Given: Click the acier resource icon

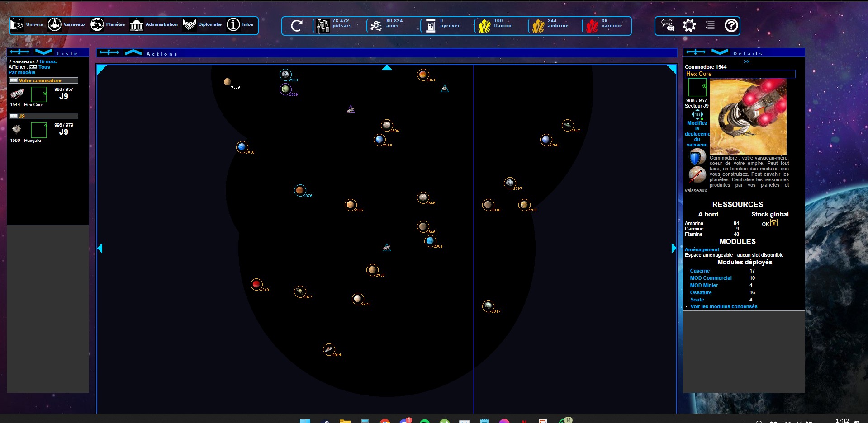Looking at the screenshot, I should coord(376,26).
